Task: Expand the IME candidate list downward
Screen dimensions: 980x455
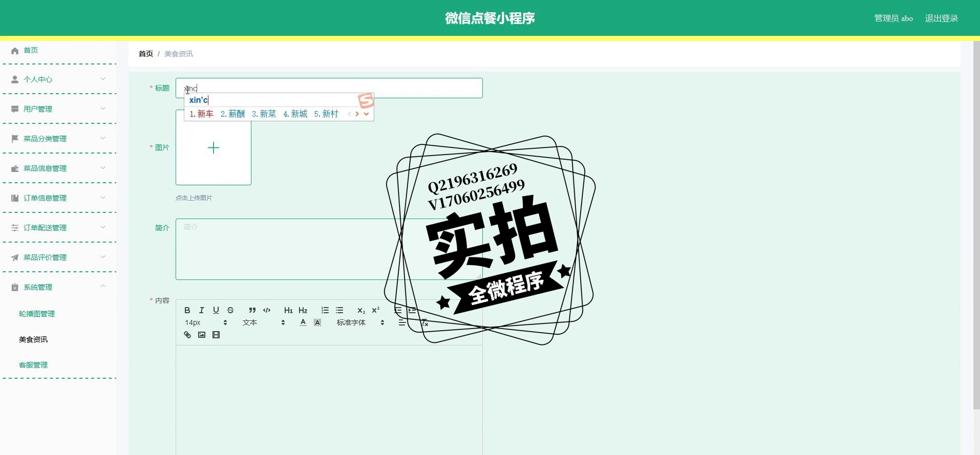Action: pyautogui.click(x=366, y=114)
